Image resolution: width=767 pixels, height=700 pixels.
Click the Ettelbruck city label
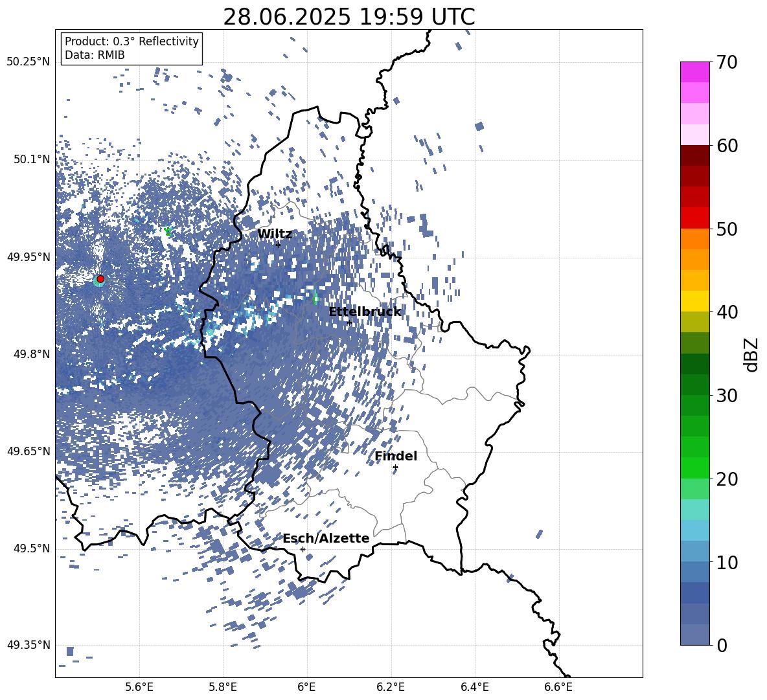pyautogui.click(x=365, y=312)
